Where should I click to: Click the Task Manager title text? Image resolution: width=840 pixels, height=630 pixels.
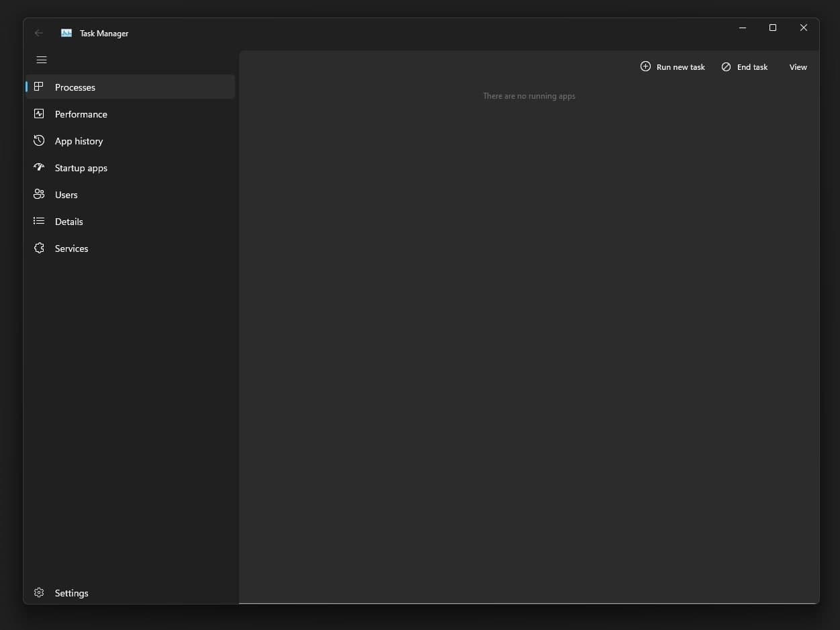104,34
